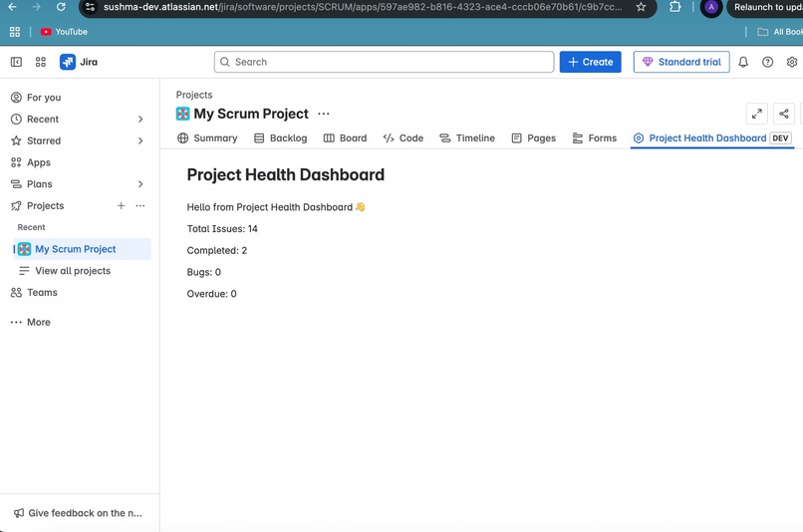Screen dimensions: 803x532
Task: Open Jira app switcher grid icon
Action: pos(41,62)
